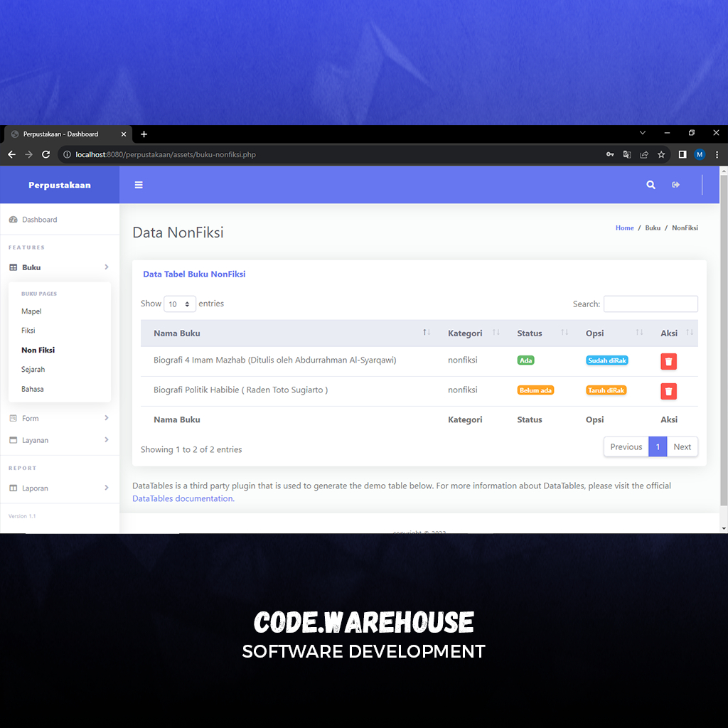
Task: Open the DataTables documentation link
Action: [183, 498]
